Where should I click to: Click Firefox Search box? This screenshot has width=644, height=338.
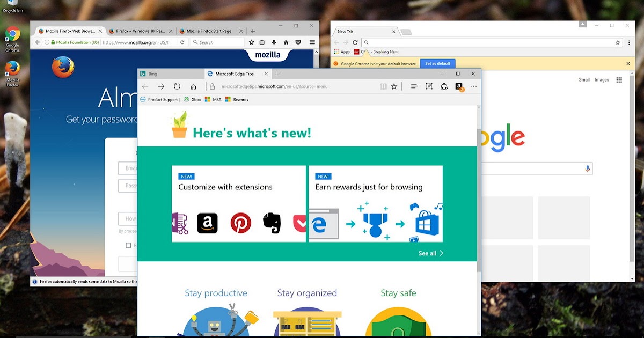click(x=218, y=42)
